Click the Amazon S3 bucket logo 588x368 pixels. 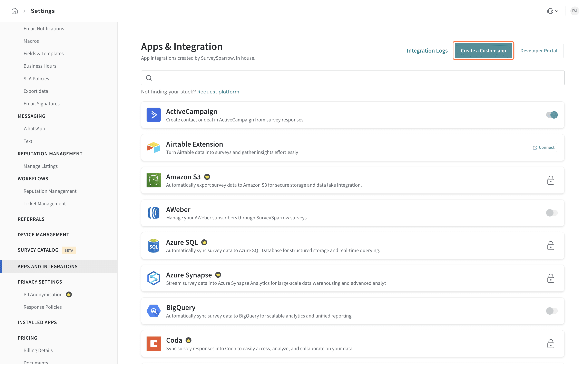(154, 180)
